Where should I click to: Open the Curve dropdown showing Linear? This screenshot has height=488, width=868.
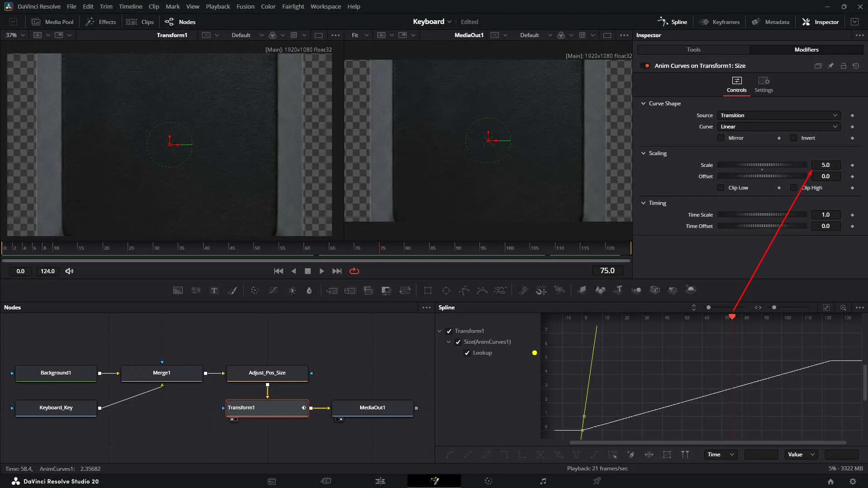point(778,127)
